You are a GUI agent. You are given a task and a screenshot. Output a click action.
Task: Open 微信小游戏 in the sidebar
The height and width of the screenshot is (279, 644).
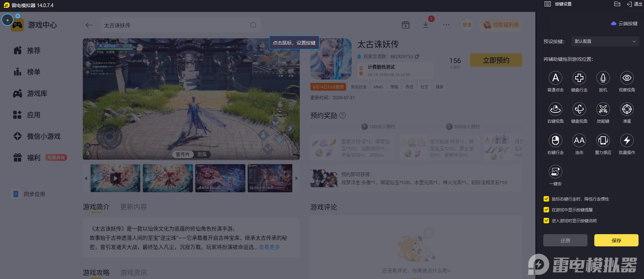point(37,136)
